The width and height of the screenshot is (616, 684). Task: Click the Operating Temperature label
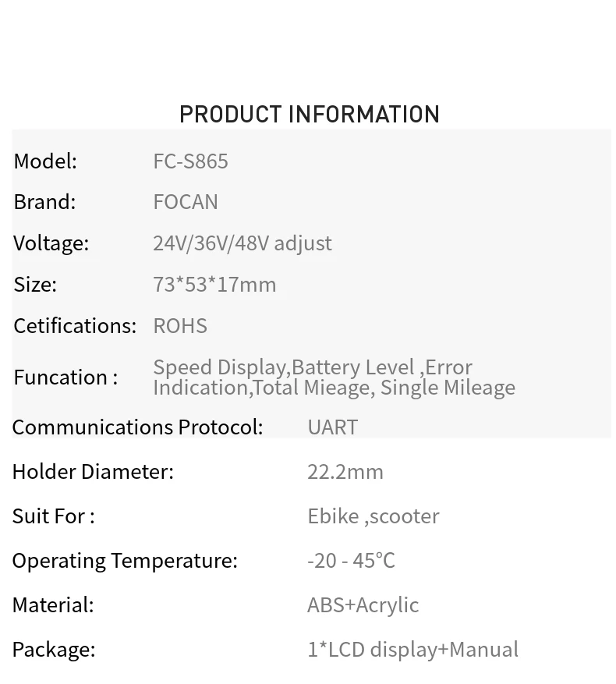point(125,560)
